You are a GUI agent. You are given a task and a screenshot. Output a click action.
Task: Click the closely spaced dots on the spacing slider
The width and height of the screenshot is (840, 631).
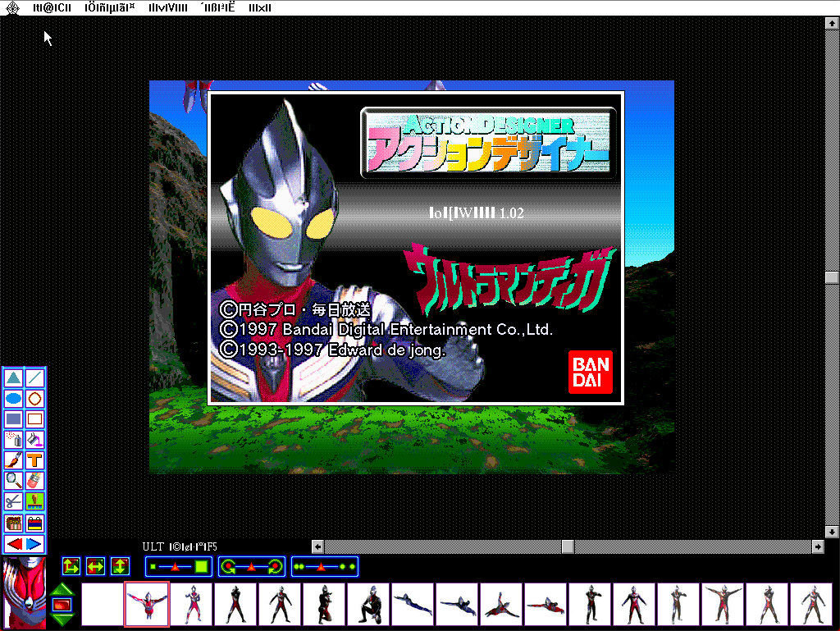[x=299, y=567]
